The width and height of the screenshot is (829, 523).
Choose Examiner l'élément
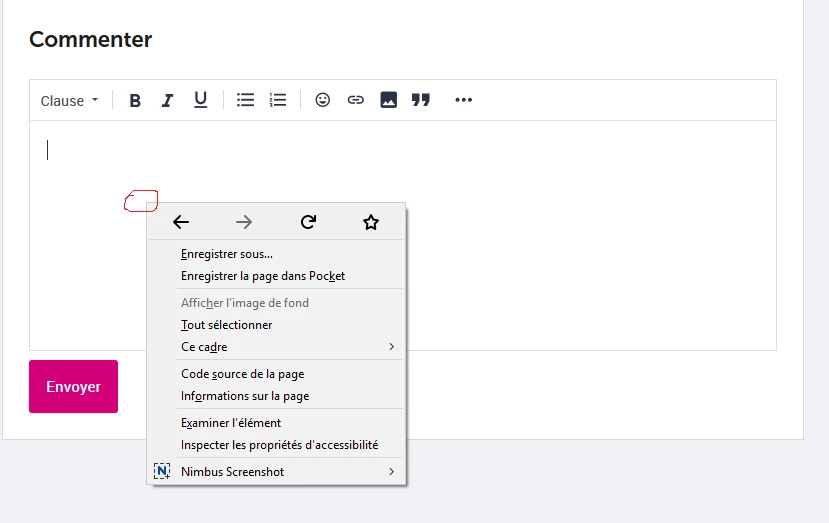pyautogui.click(x=276, y=423)
